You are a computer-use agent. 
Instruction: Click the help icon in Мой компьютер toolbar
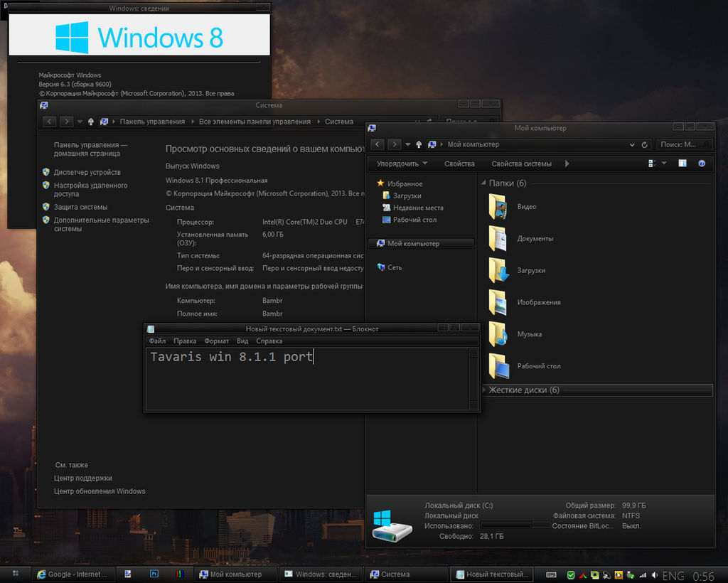tap(702, 164)
